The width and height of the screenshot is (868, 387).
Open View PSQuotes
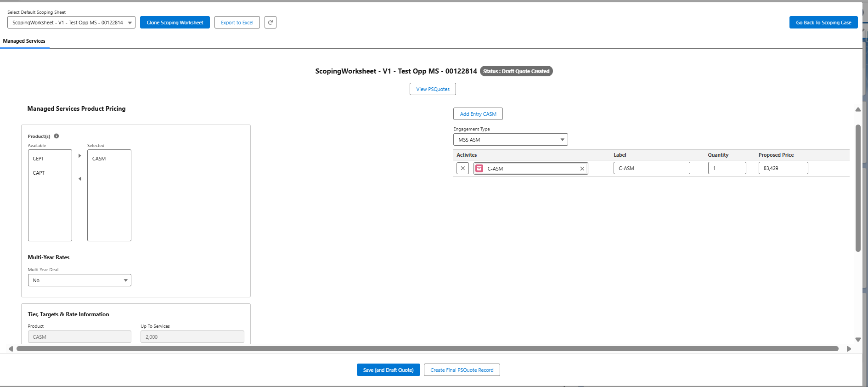tap(433, 89)
